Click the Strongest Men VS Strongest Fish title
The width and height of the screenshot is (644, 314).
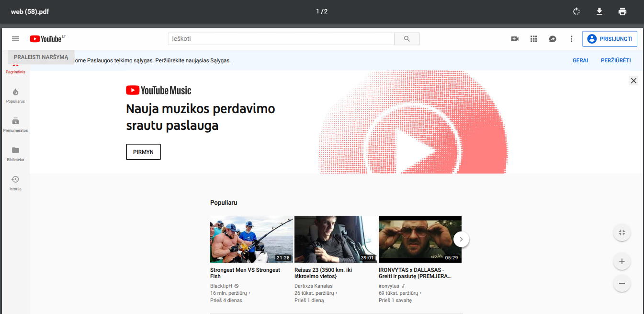[245, 273]
